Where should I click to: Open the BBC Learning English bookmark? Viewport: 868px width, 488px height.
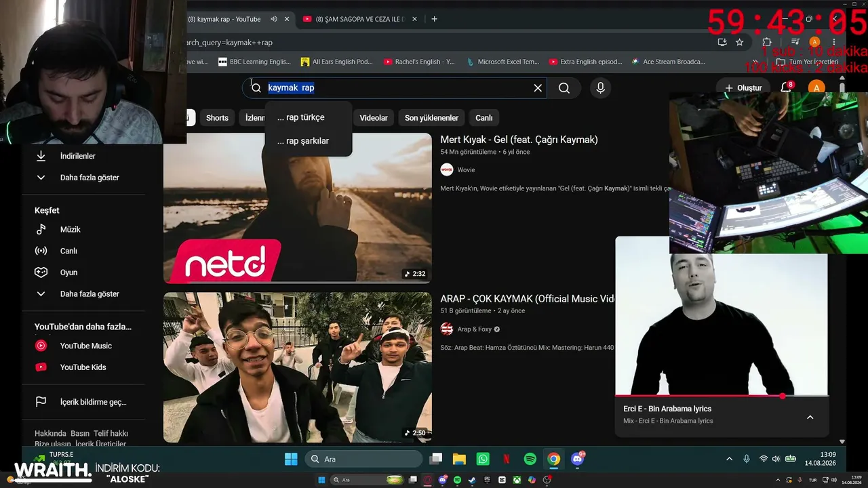point(254,62)
